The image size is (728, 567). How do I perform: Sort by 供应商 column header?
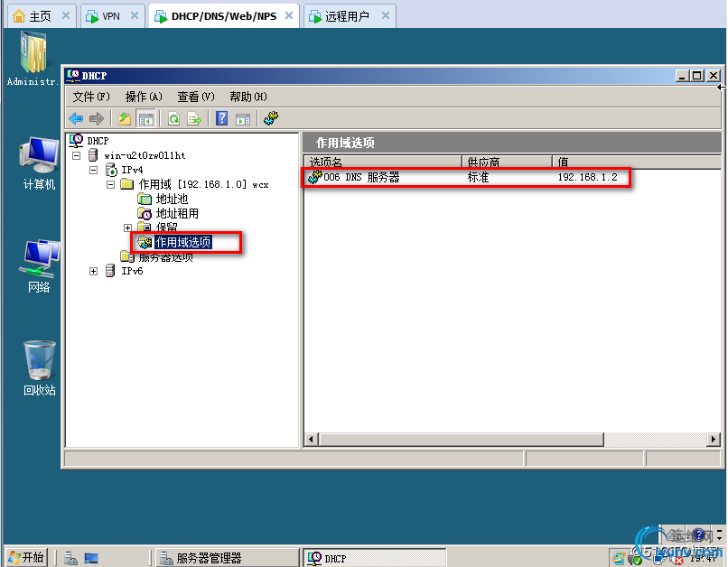click(508, 162)
